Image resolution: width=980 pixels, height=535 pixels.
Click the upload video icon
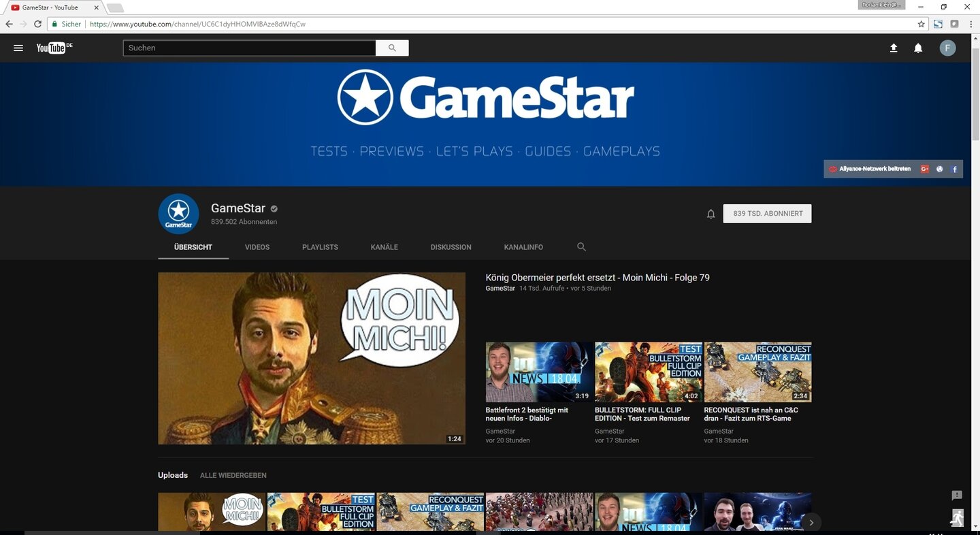pos(894,48)
